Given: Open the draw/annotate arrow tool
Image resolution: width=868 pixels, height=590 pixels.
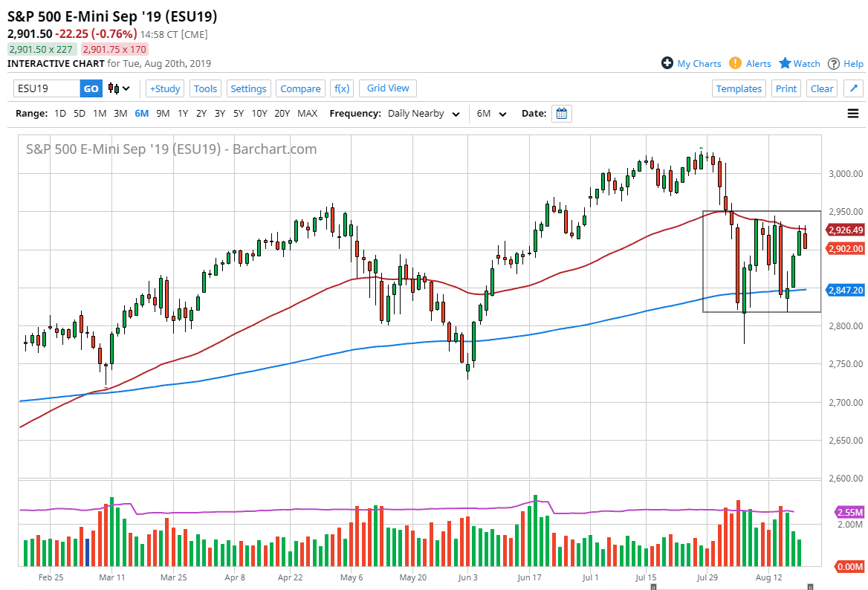Looking at the screenshot, I should point(853,88).
